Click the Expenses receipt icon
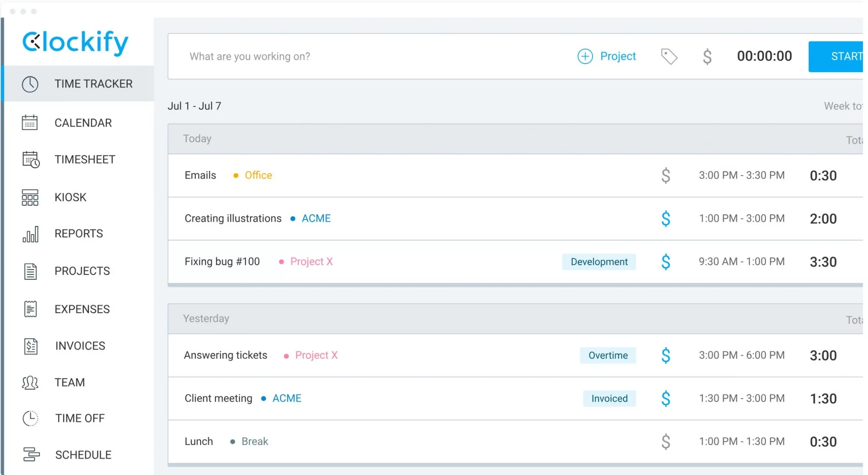This screenshot has width=868, height=475. (31, 309)
